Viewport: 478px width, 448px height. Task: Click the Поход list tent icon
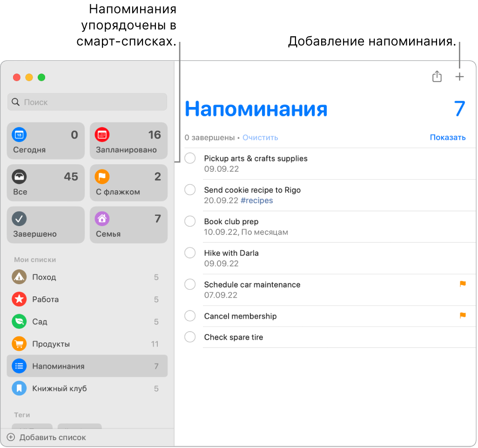tap(19, 277)
